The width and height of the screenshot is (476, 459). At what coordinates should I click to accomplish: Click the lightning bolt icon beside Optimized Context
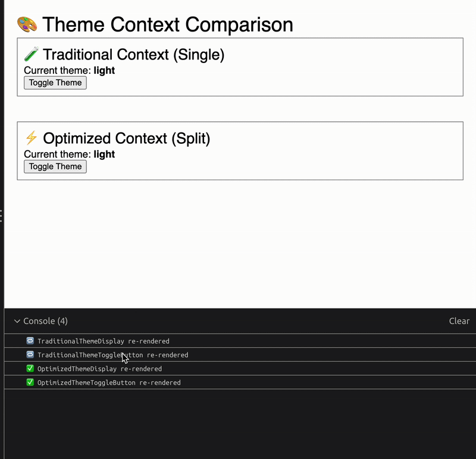[32, 138]
